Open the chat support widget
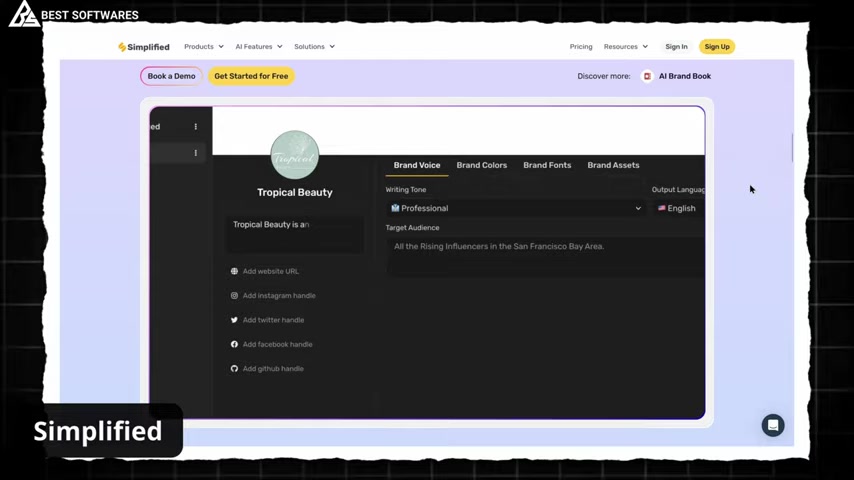Screen dimensions: 854x480 click(x=773, y=426)
